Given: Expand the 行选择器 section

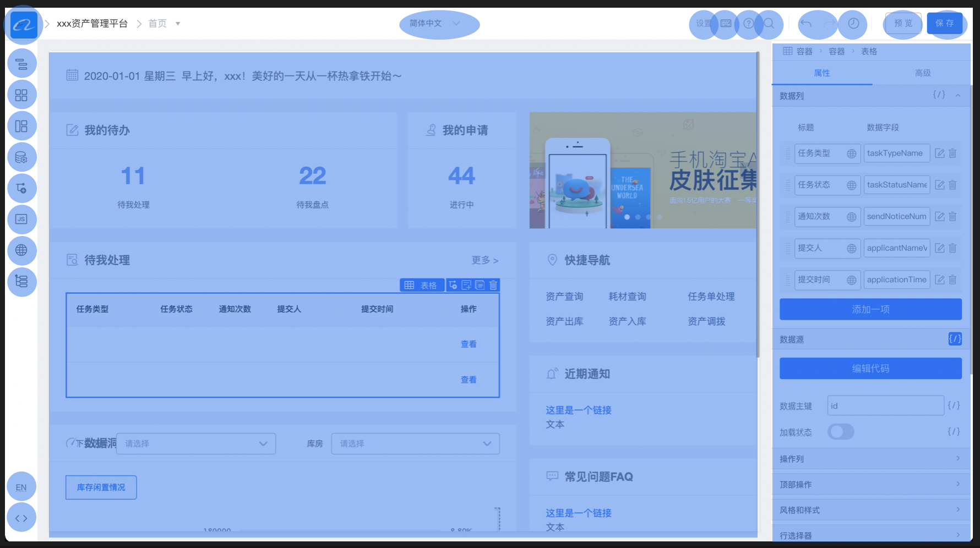Looking at the screenshot, I should pos(872,535).
